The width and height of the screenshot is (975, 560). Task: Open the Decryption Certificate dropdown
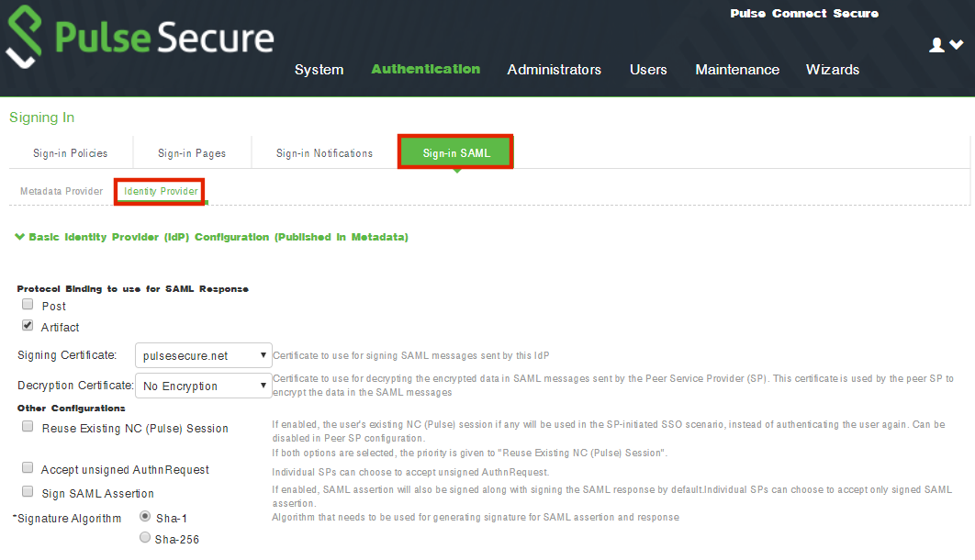tap(203, 386)
